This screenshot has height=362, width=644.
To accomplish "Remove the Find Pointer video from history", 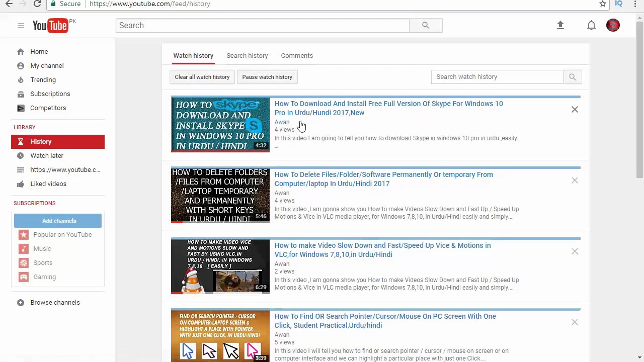I will point(575,322).
